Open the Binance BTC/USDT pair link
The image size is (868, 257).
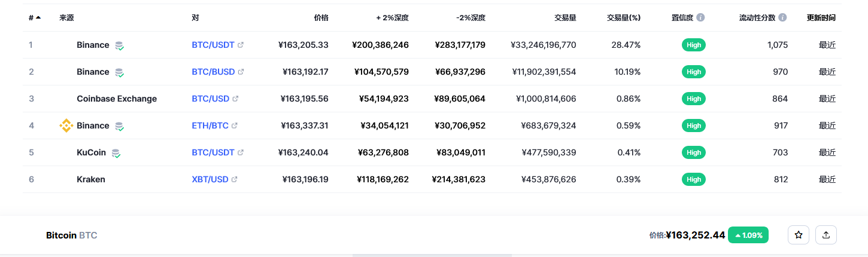[x=213, y=45]
